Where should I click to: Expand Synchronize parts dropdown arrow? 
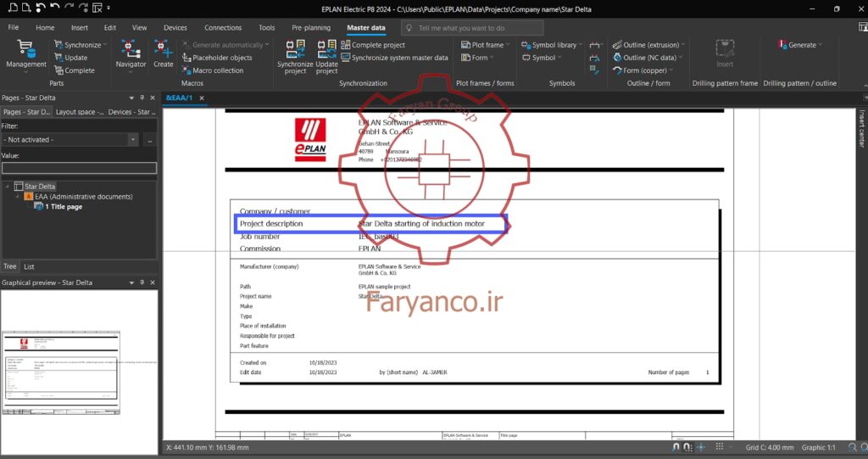click(x=105, y=44)
